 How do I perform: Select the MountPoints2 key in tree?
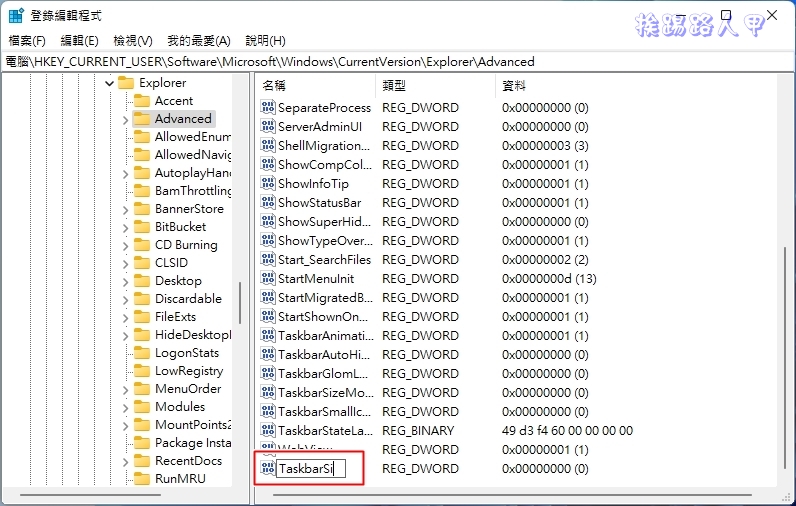[x=192, y=425]
